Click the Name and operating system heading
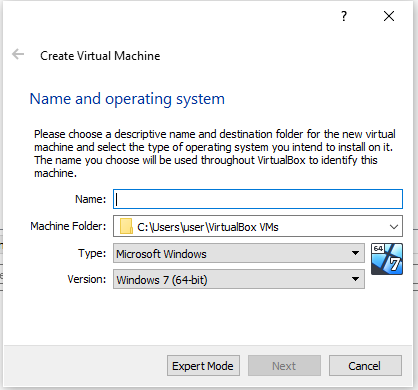This screenshot has height=390, width=418. pos(127,99)
